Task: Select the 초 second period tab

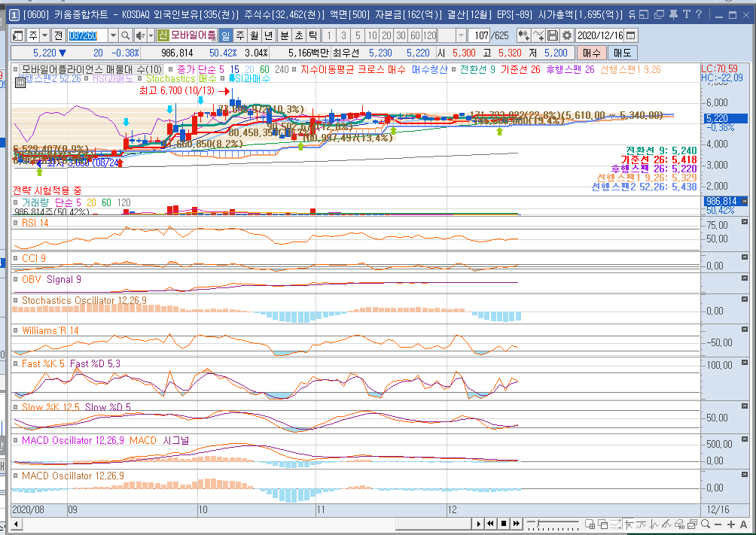Action: pos(299,35)
